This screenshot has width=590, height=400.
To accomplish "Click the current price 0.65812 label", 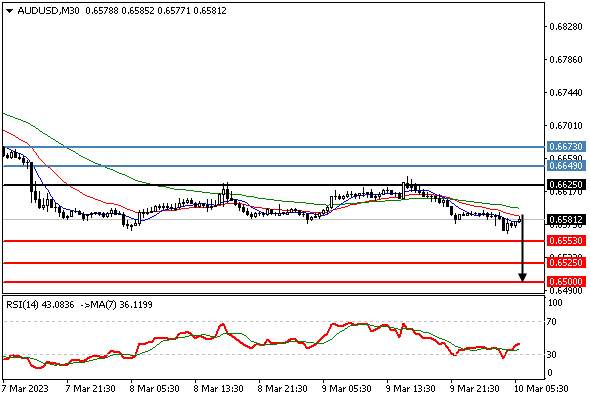I will (566, 219).
